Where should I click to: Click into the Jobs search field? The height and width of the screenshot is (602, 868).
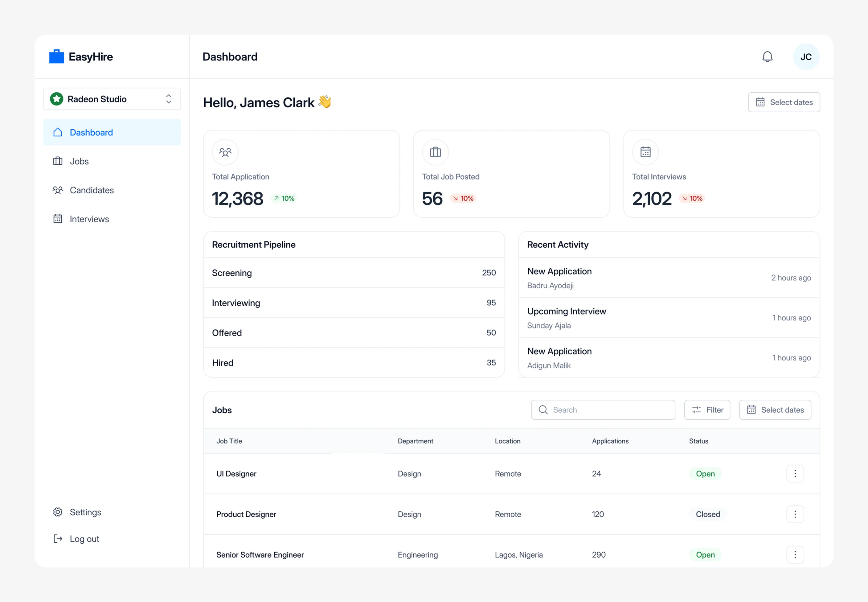tap(603, 410)
